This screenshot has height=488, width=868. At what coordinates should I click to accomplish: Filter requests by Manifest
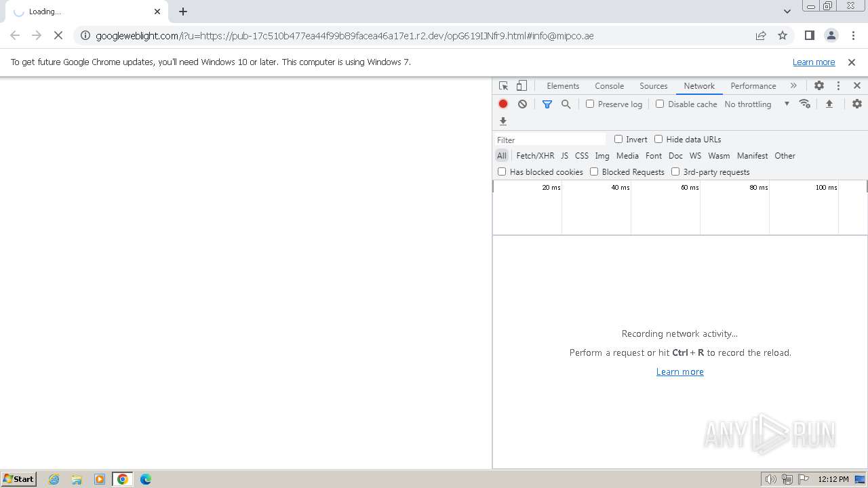(x=753, y=156)
